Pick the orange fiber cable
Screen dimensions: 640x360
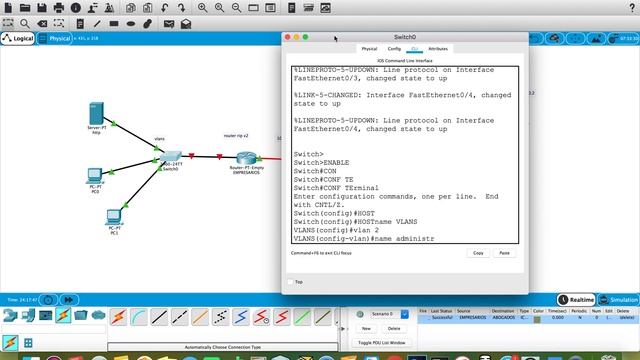point(200,317)
